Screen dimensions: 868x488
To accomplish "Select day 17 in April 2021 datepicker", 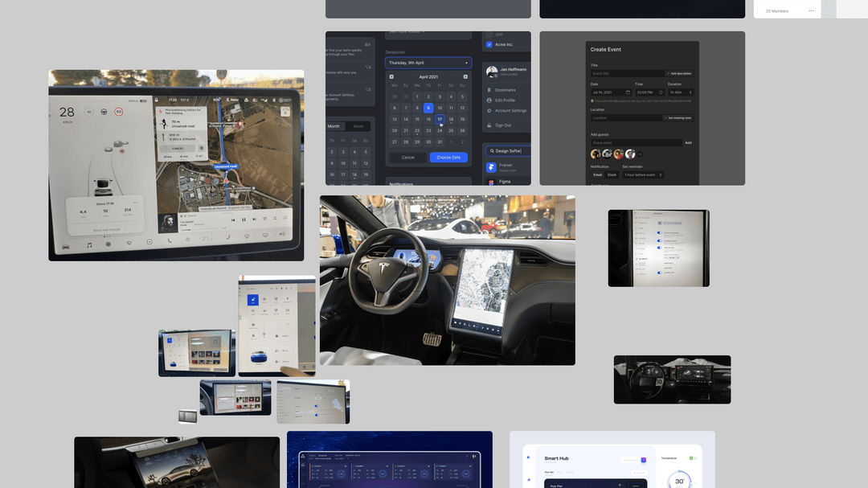I will point(440,119).
